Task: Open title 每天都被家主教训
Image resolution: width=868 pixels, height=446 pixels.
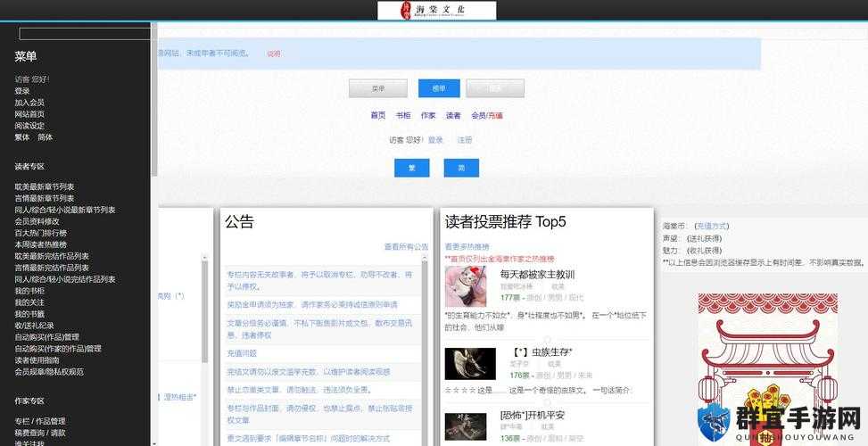Action: pyautogui.click(x=537, y=275)
